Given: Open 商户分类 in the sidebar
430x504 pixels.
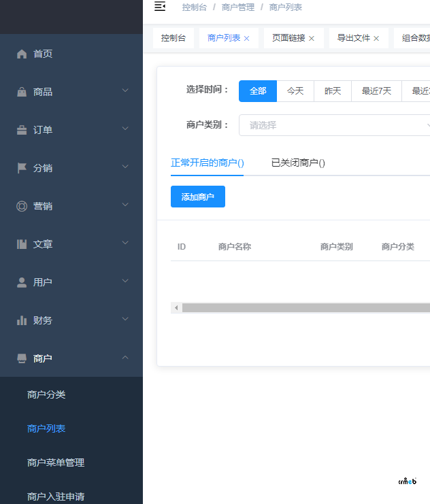Looking at the screenshot, I should (46, 394).
